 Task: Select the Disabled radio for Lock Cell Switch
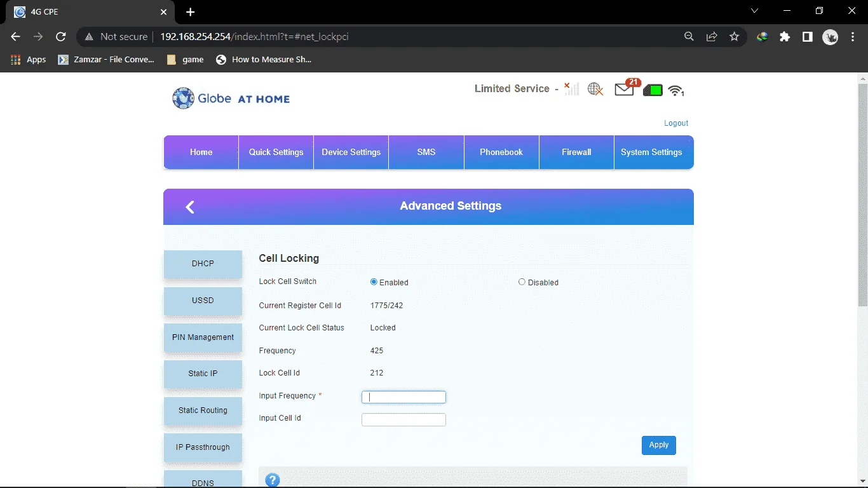522,281
